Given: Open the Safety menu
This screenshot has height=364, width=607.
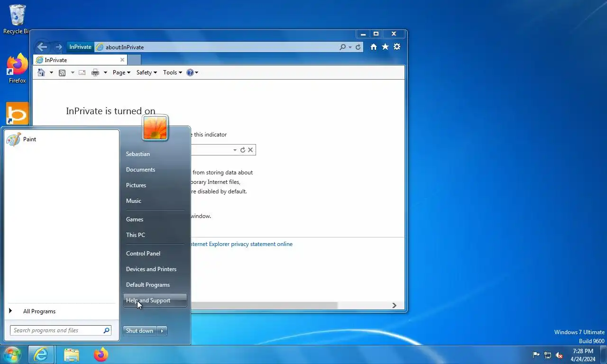Looking at the screenshot, I should click(x=147, y=73).
